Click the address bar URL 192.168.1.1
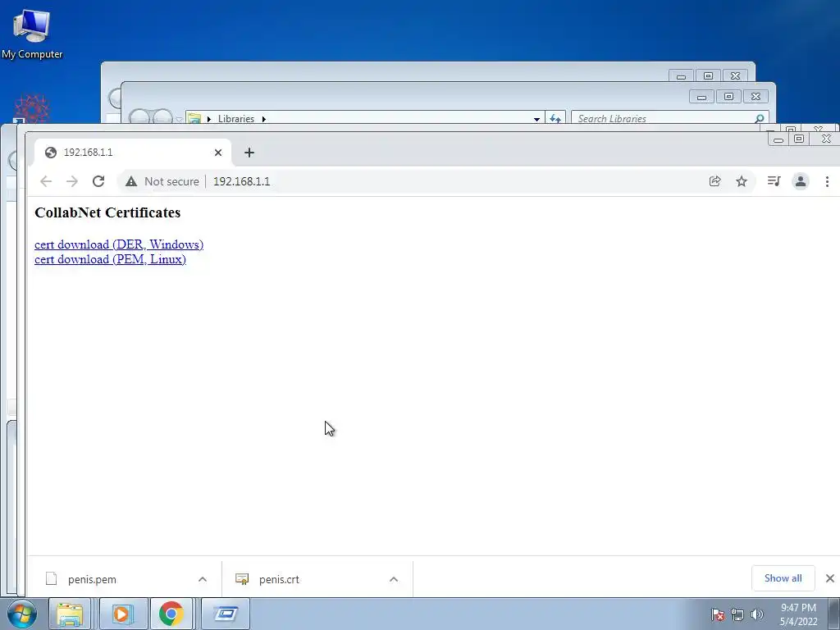 click(x=242, y=181)
